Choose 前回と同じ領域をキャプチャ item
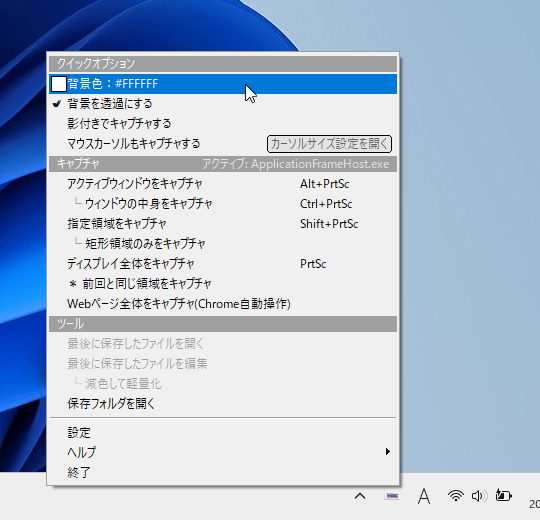 [x=223, y=283]
